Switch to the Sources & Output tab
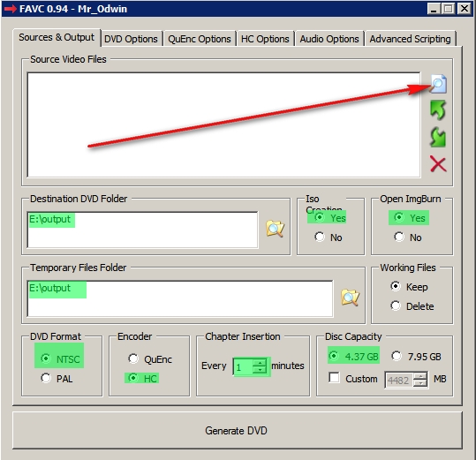This screenshot has width=476, height=460. (57, 37)
